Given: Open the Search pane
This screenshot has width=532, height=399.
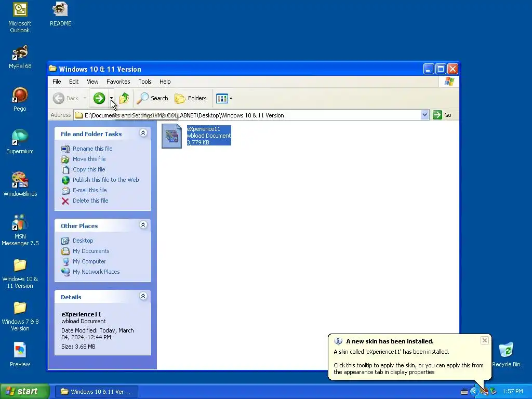Looking at the screenshot, I should pyautogui.click(x=152, y=98).
